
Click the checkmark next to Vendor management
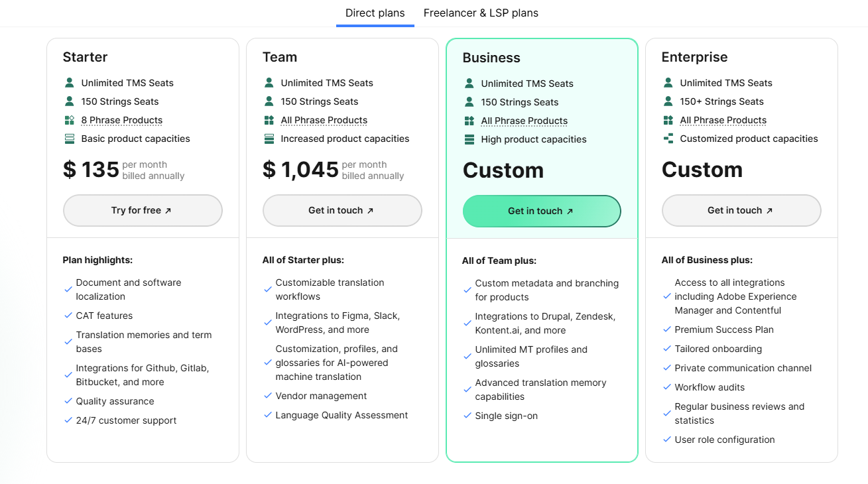[x=267, y=396]
